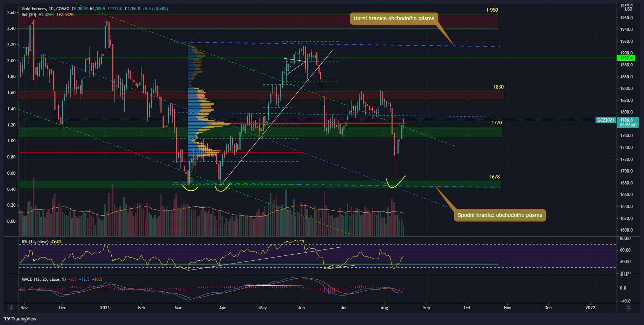Click the TradingView logo
644x325 pixels.
click(20, 319)
